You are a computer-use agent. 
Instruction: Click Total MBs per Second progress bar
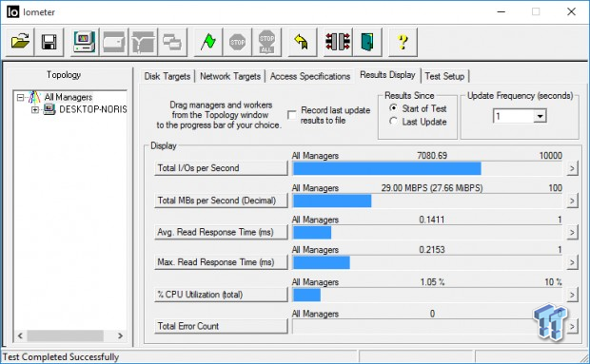pyautogui.click(x=427, y=201)
